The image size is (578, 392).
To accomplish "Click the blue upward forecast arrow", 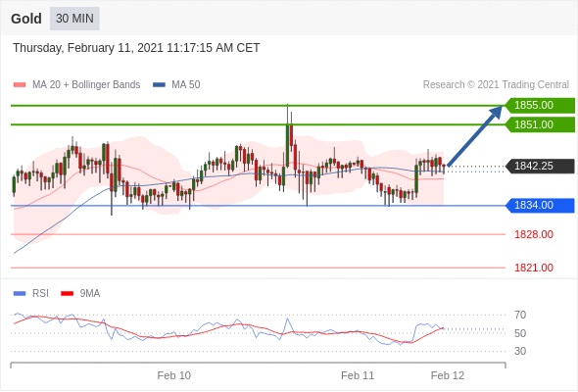I will [x=475, y=135].
